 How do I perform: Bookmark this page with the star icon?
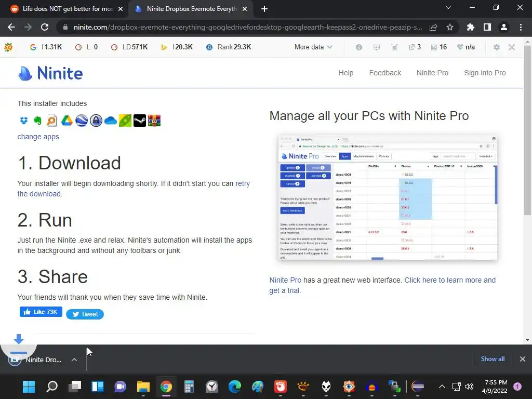(450, 27)
